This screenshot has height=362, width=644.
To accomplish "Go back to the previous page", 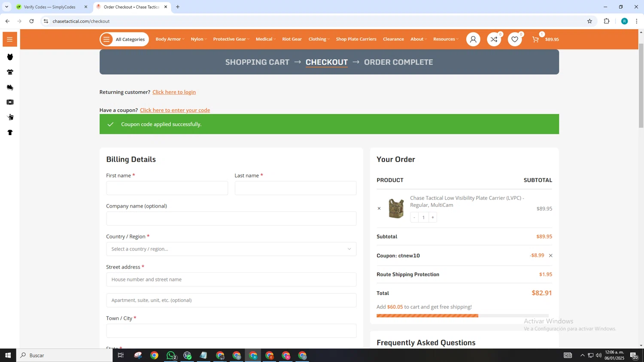I will point(7,21).
